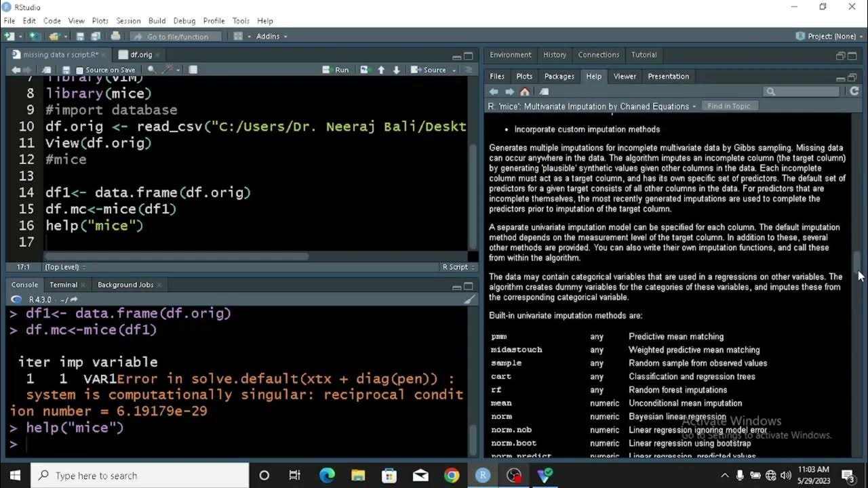
Task: Save all open documents icon
Action: click(96, 36)
